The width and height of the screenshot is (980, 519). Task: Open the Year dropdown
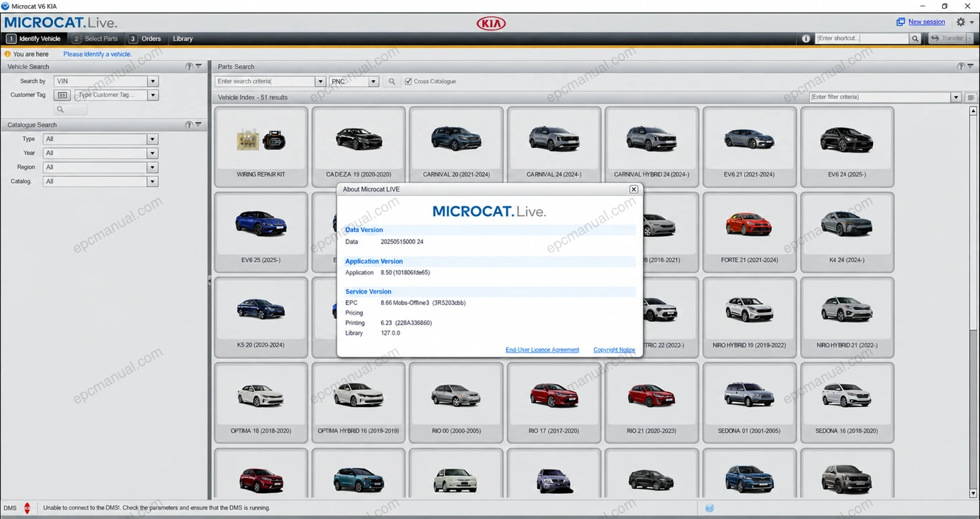tap(153, 153)
